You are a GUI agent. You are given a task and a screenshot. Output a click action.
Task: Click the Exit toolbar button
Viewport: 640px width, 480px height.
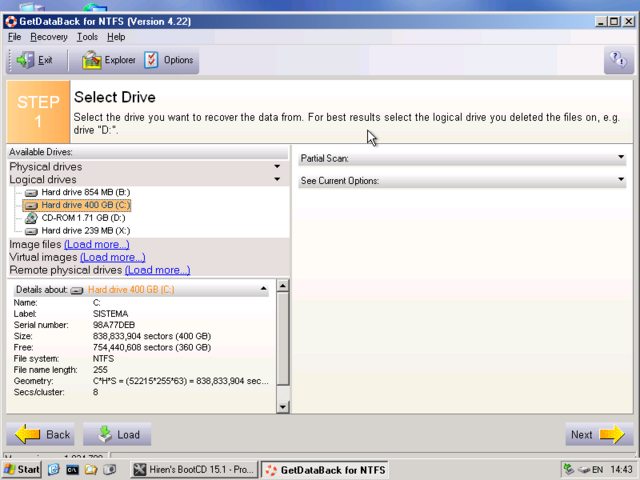pos(34,60)
